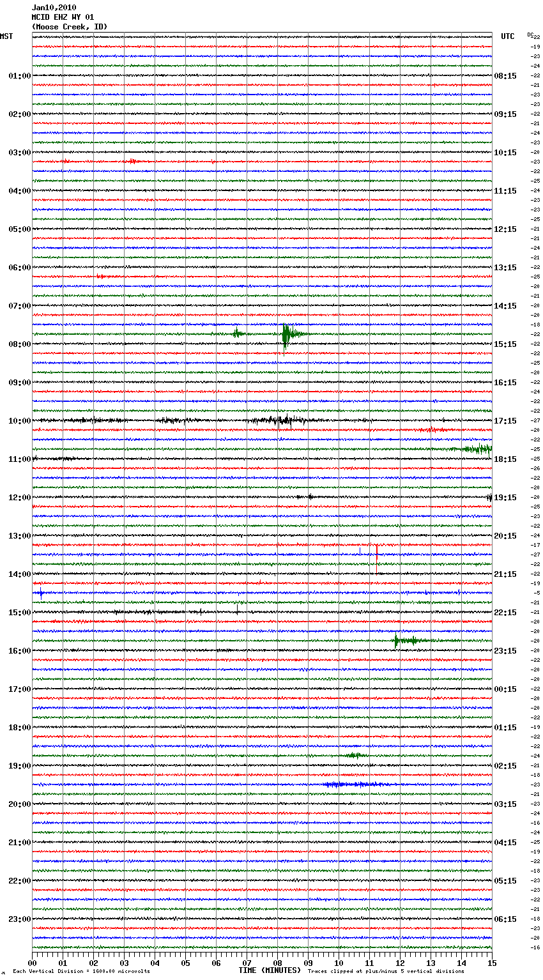Click the 15:15 UTC time label
543x980 pixels.
click(x=505, y=344)
